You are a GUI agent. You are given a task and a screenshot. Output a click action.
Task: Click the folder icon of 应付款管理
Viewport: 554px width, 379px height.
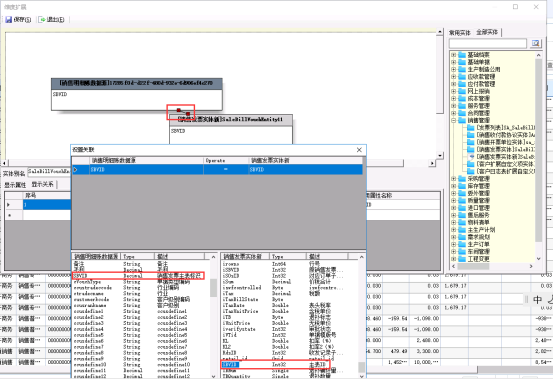462,84
